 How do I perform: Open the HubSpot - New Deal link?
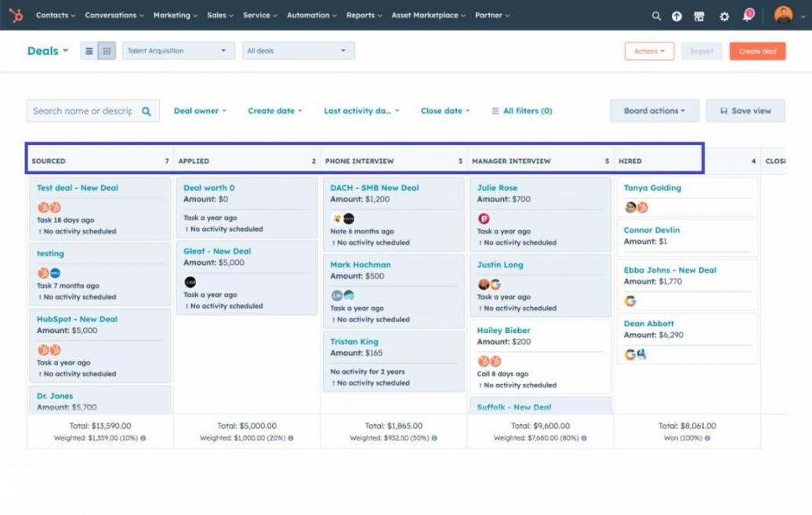click(77, 319)
